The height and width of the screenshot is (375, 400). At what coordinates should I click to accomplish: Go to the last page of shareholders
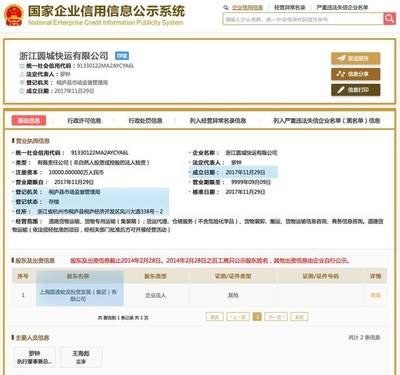[x=299, y=316]
